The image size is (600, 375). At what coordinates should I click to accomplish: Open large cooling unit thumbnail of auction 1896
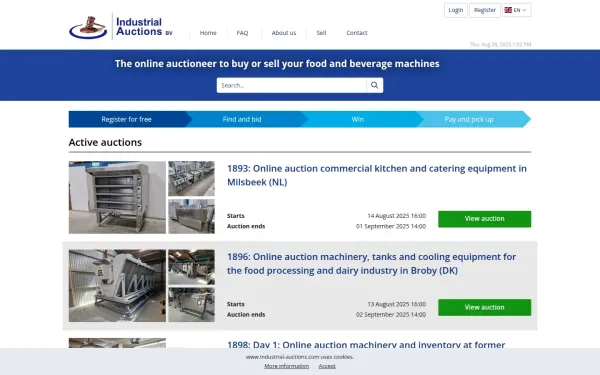(117, 286)
